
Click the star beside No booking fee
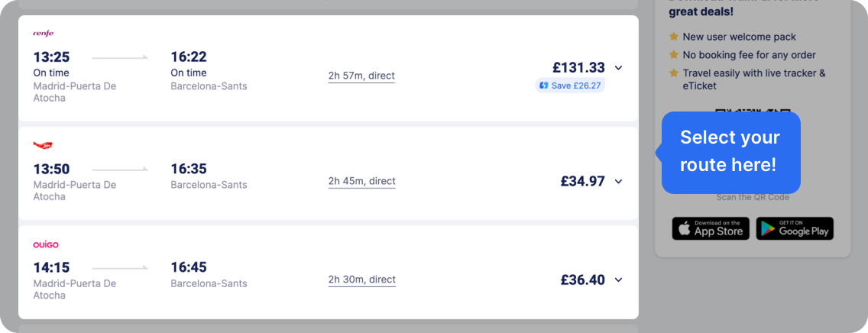pos(674,55)
